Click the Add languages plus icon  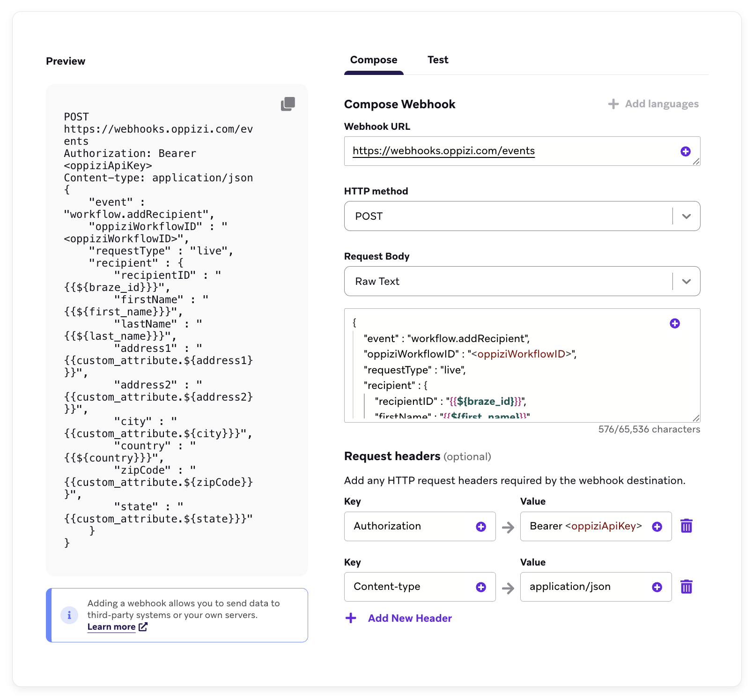point(613,104)
